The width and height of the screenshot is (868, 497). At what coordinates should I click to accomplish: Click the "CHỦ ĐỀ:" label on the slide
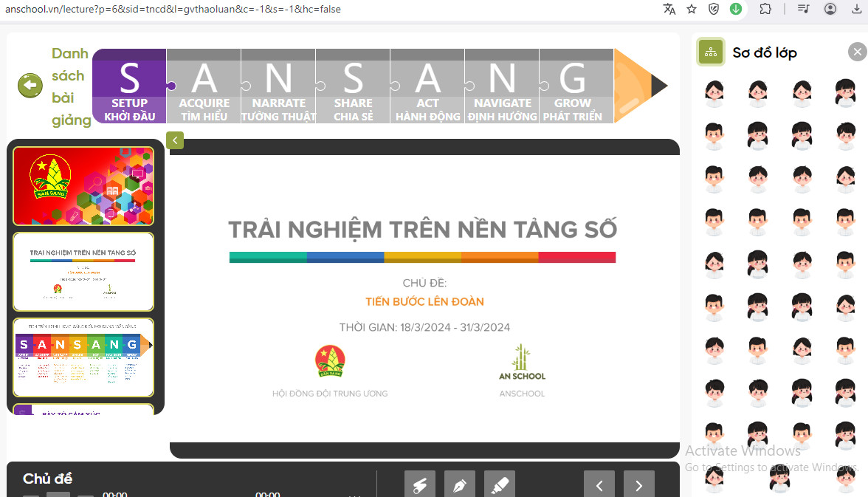pyautogui.click(x=424, y=283)
